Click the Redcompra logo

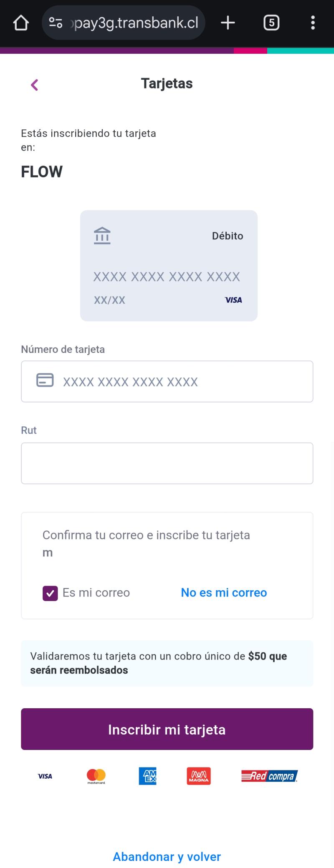pyautogui.click(x=269, y=776)
